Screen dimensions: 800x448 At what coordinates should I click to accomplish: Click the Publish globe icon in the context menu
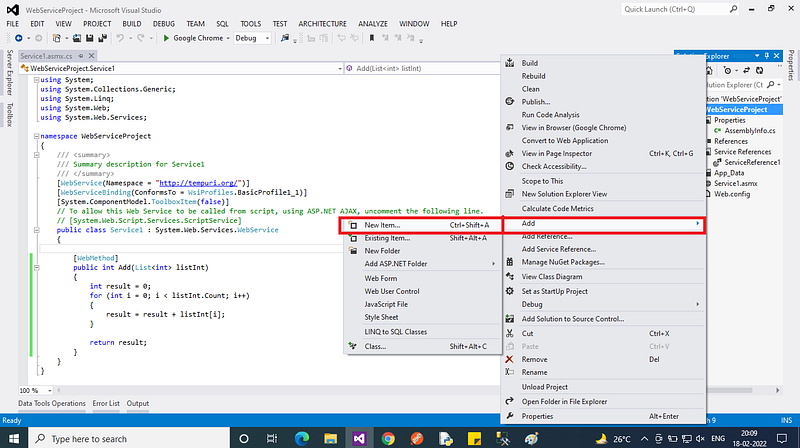pyautogui.click(x=510, y=102)
